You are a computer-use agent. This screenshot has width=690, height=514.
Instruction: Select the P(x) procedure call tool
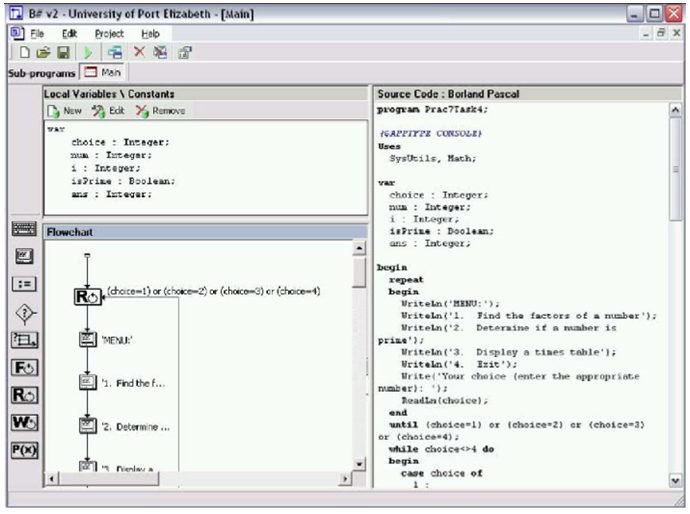click(25, 449)
